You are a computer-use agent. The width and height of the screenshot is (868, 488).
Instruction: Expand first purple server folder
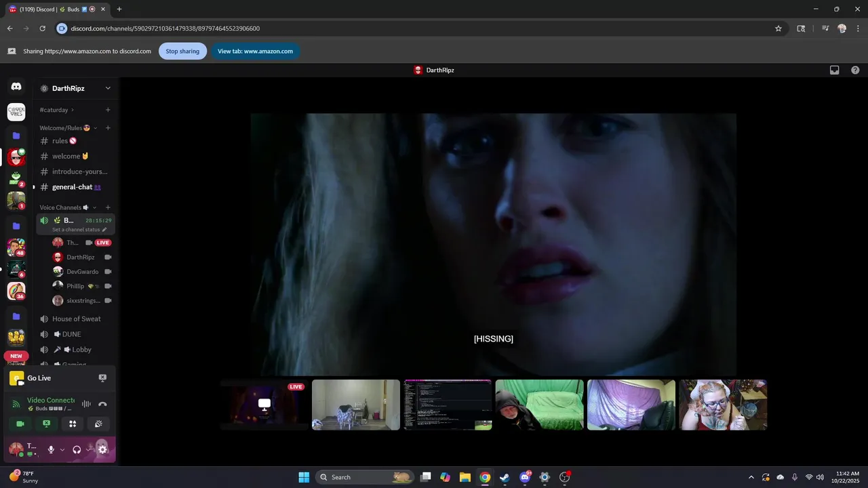pyautogui.click(x=16, y=136)
